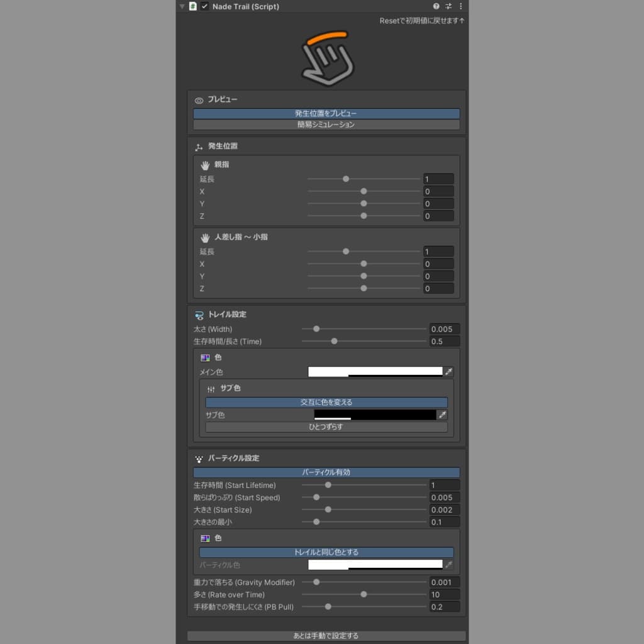Adjust the 太さ (Width) slider
The height and width of the screenshot is (644, 644).
pyautogui.click(x=364, y=329)
